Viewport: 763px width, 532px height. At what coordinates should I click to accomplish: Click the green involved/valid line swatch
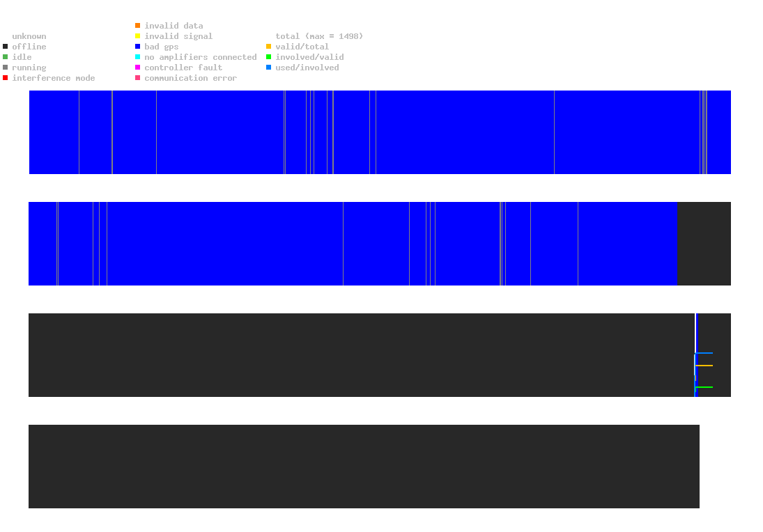coord(268,57)
